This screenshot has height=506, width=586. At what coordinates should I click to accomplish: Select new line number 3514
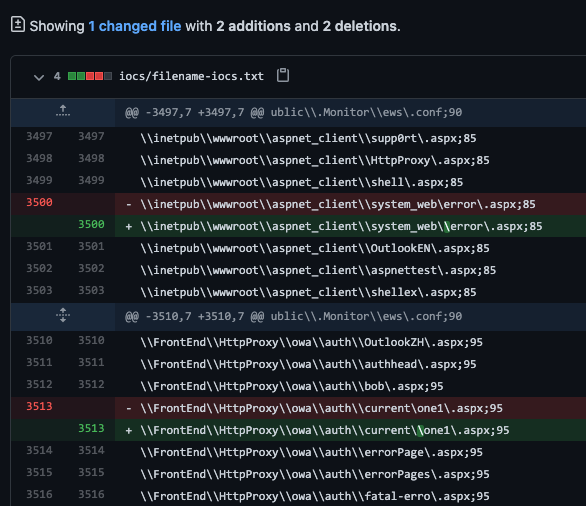point(91,451)
